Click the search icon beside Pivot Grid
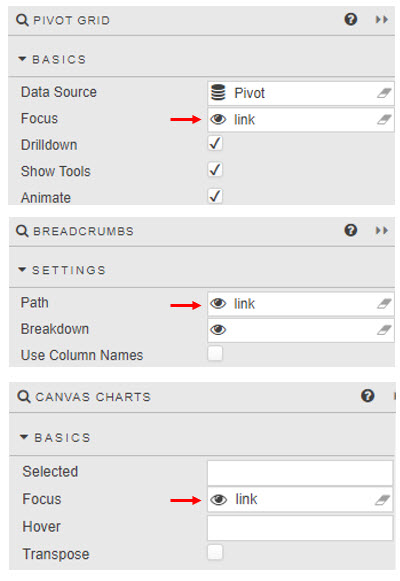This screenshot has height=581, width=400. [22, 20]
